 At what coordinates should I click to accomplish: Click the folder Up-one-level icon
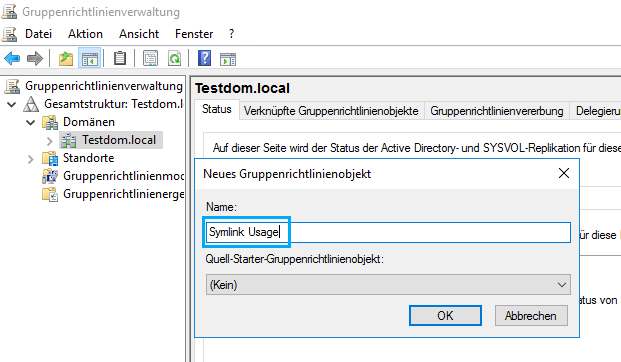pyautogui.click(x=66, y=59)
